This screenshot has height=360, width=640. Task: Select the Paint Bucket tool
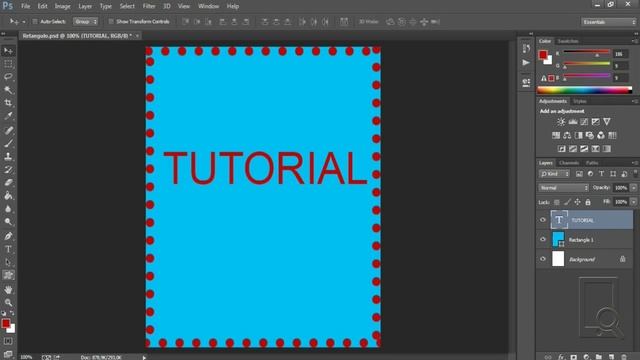8,196
